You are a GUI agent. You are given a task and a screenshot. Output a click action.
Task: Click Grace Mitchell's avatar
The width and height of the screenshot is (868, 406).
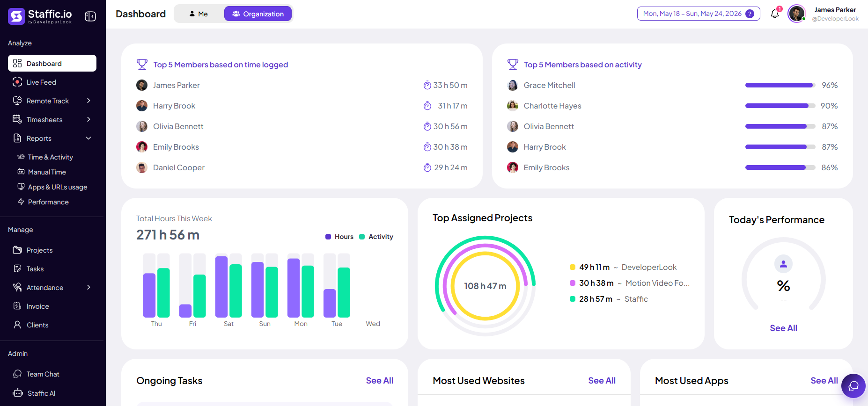point(513,85)
